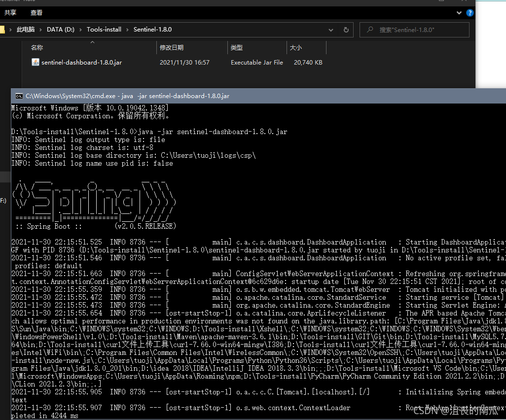506x420 pixels.
Task: Expand the ribbon with the chevron arrow
Action: tap(459, 13)
